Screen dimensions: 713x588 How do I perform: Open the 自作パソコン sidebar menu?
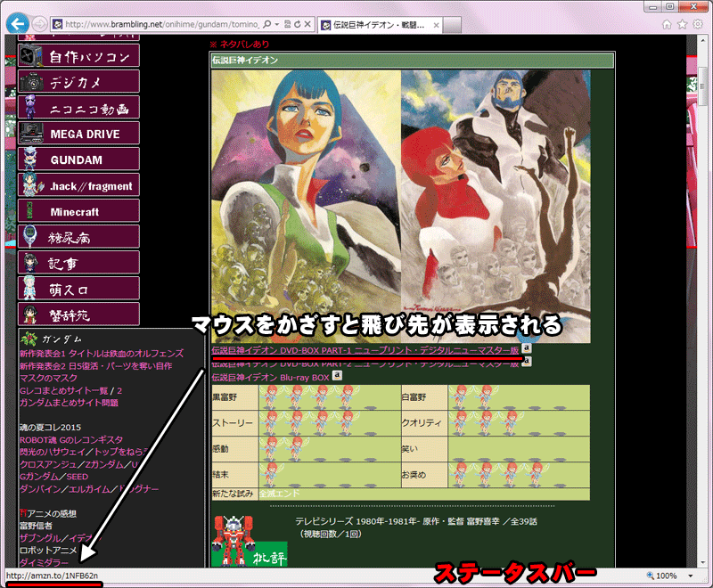78,55
